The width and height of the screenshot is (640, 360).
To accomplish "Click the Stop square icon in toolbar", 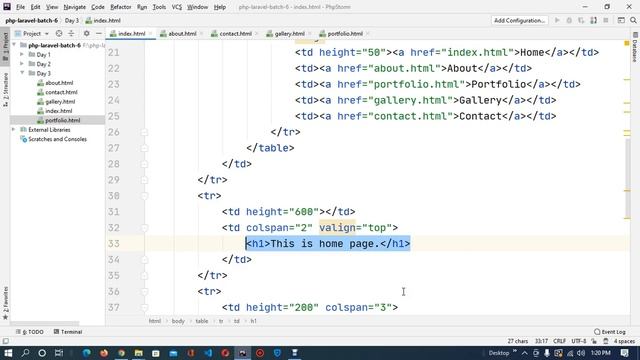I will click(606, 20).
